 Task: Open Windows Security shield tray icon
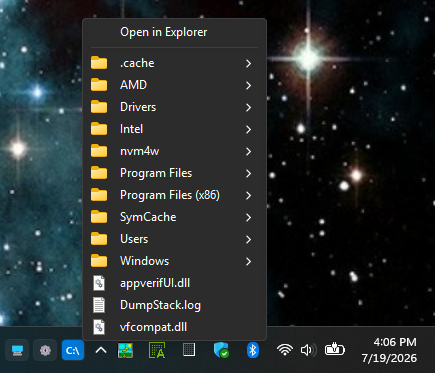pyautogui.click(x=221, y=350)
